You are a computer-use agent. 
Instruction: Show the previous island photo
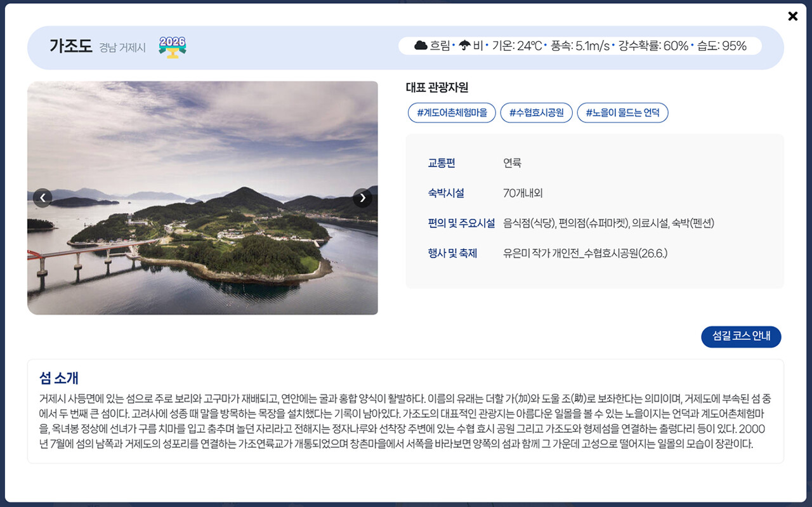point(43,198)
